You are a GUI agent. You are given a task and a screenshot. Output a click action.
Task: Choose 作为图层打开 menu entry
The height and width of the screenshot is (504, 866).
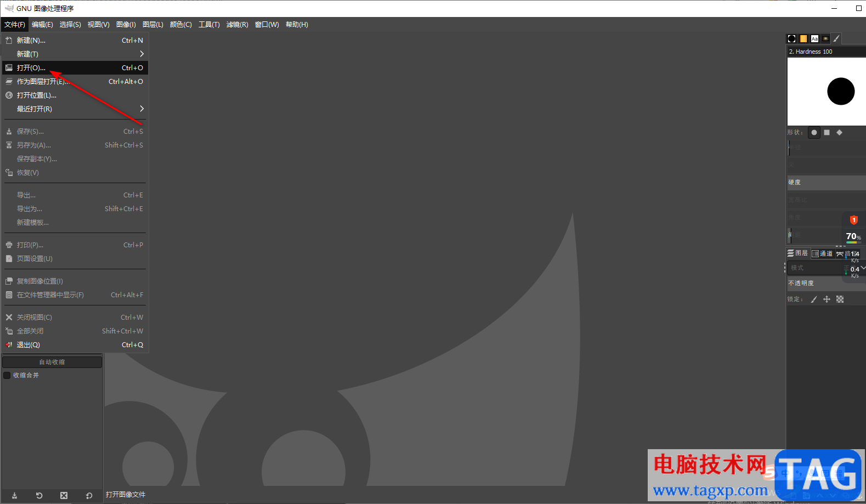click(75, 82)
